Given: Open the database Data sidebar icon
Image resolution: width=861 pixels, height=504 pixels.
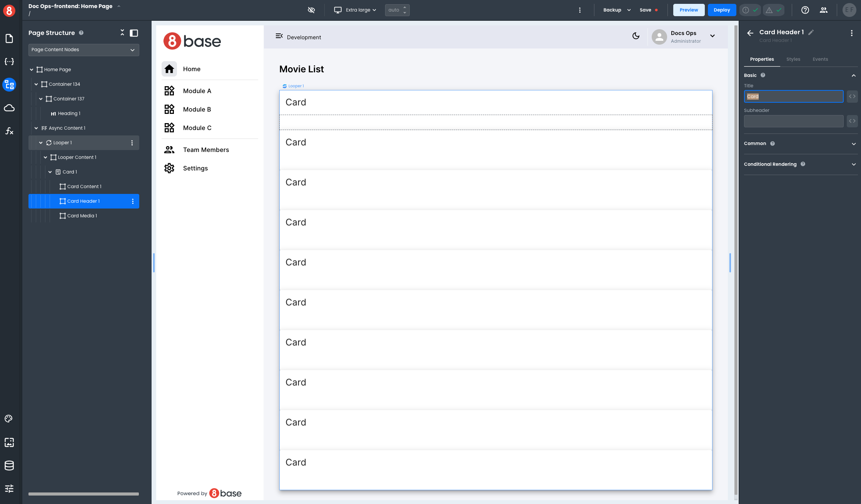Looking at the screenshot, I should click(9, 466).
